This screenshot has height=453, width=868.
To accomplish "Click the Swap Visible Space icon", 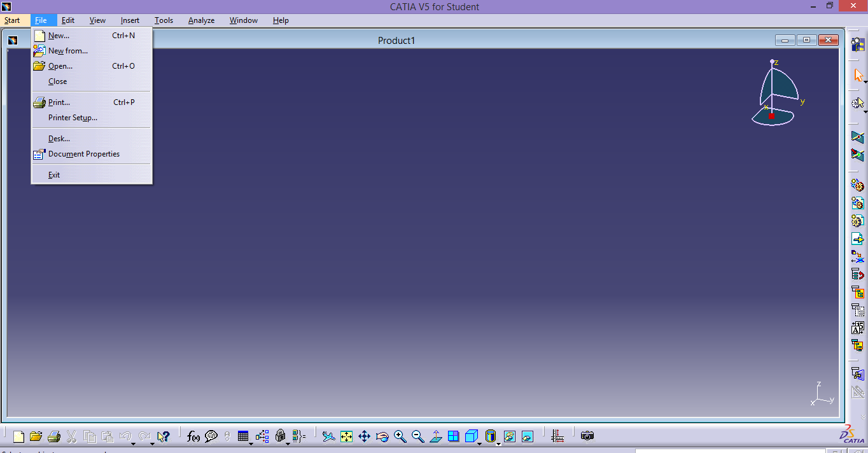I will tap(527, 436).
